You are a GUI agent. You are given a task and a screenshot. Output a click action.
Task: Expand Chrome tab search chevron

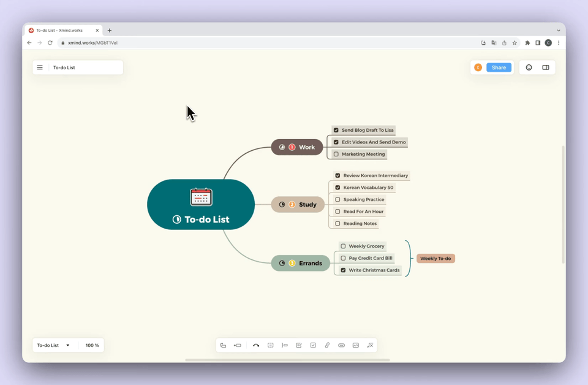coord(559,31)
